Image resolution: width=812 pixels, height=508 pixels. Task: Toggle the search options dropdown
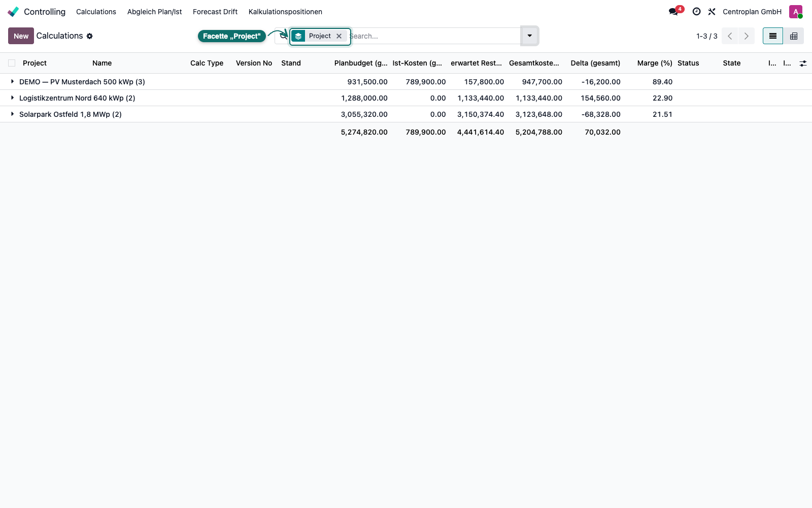[x=529, y=36]
